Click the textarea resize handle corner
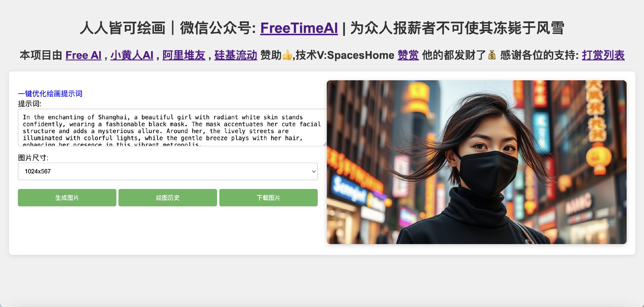Image resolution: width=644 pixels, height=307 pixels. point(325,144)
